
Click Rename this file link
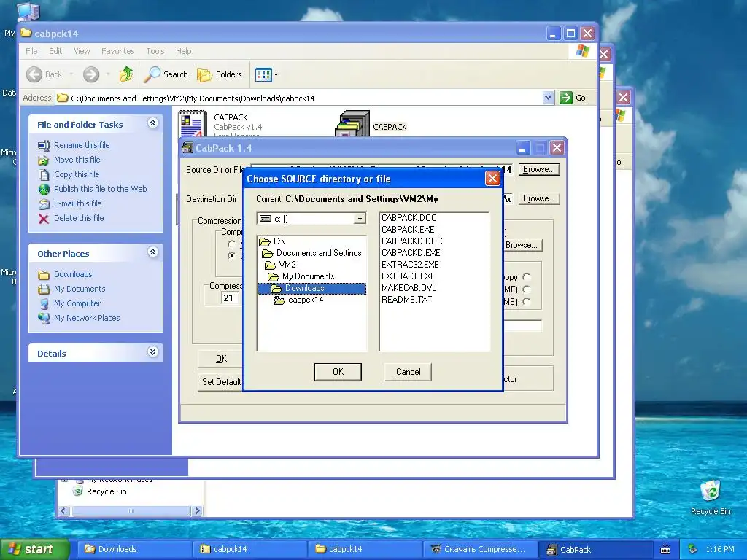tap(82, 145)
